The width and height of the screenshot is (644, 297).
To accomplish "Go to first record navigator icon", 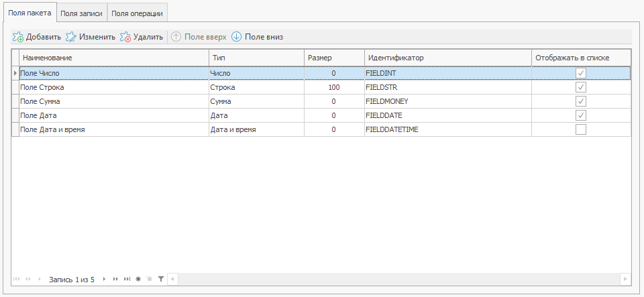I will pyautogui.click(x=16, y=279).
